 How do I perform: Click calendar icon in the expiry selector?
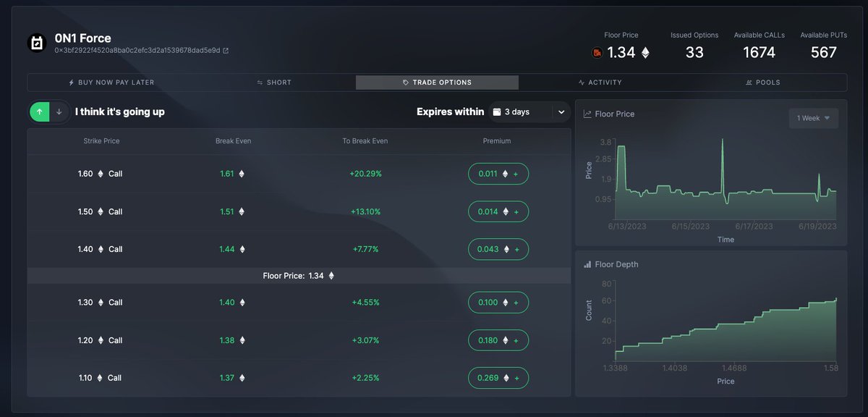497,112
